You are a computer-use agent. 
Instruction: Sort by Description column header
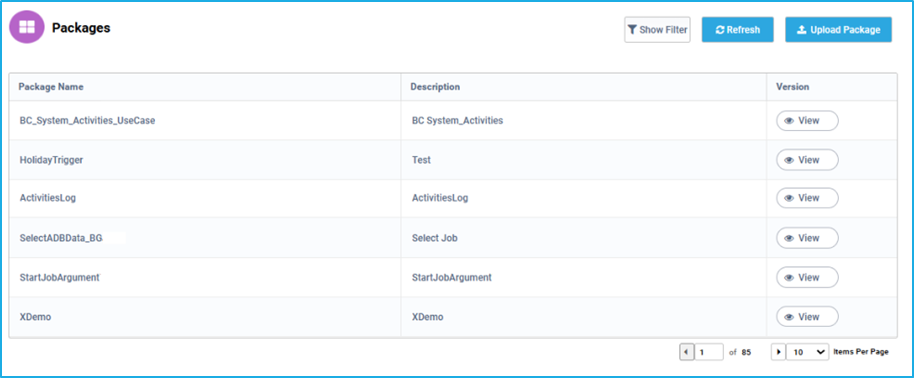point(435,87)
